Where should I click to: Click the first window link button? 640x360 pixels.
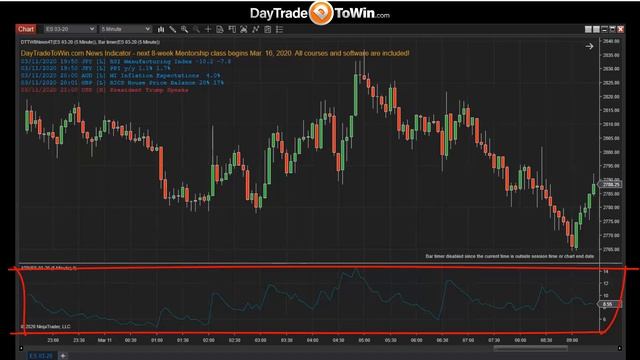[588, 29]
